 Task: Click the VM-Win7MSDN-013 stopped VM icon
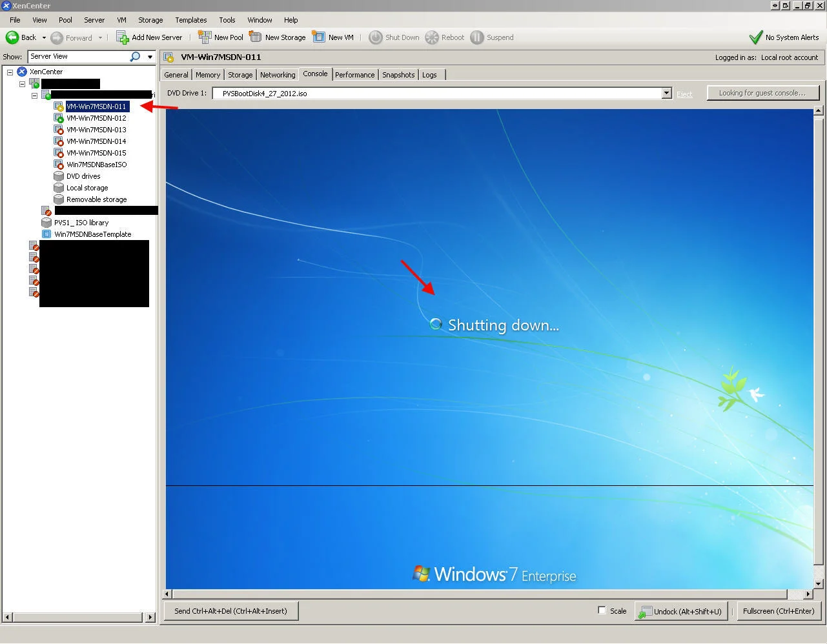coord(59,130)
